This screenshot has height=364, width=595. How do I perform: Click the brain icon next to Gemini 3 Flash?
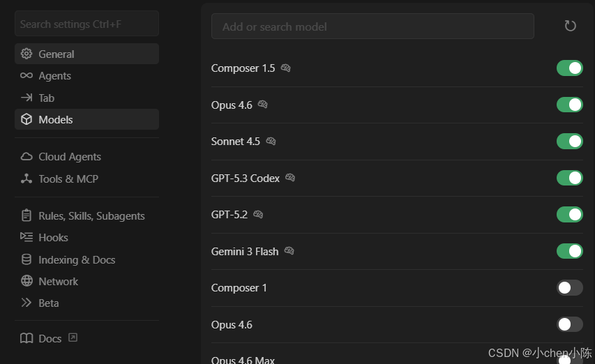(x=289, y=250)
